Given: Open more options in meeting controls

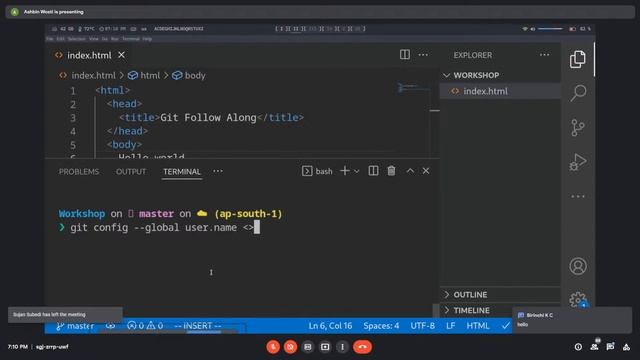Looking at the screenshot, I should coord(342,347).
